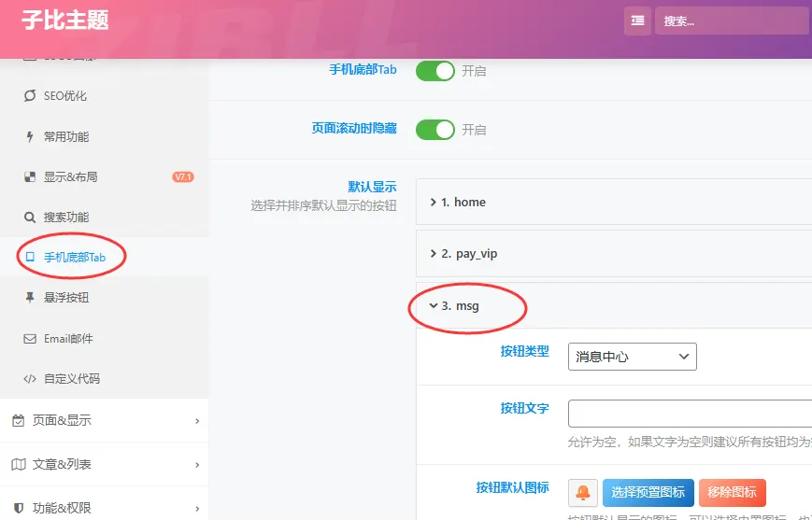
Task: Click the envelope icon beside Email邮件
Action: point(30,339)
